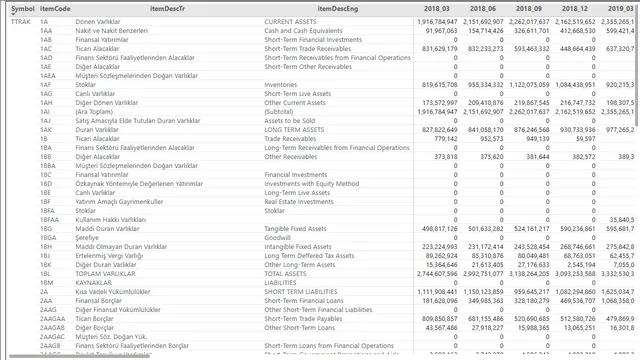Screen dimensions: 640x360
Task: Select the 'Short-Term Trade Receivables' cell
Action: pyautogui.click(x=307, y=49)
